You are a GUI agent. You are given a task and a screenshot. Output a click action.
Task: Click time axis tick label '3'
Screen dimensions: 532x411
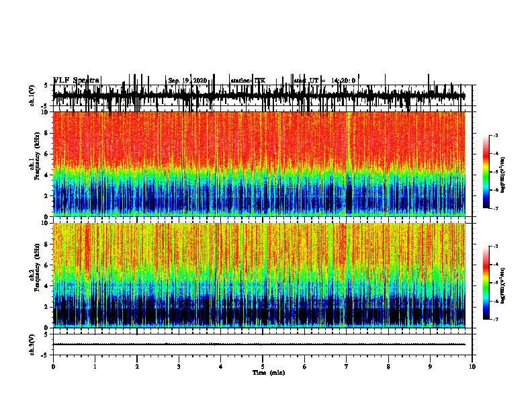(x=179, y=367)
